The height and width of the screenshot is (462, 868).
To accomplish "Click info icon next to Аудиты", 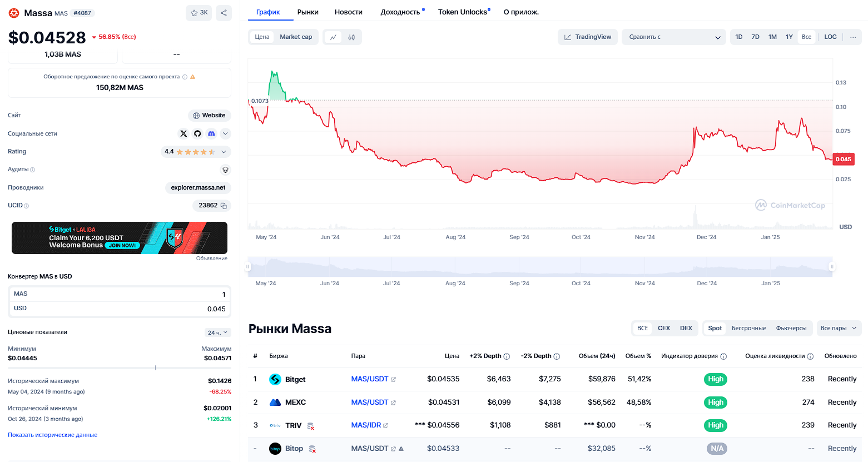I will click(x=32, y=170).
